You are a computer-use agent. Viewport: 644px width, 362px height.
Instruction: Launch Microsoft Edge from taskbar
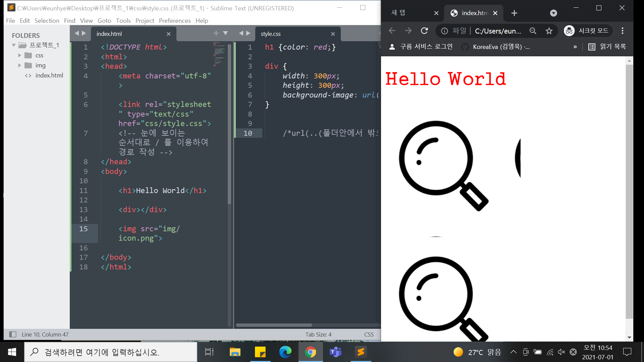click(x=285, y=352)
